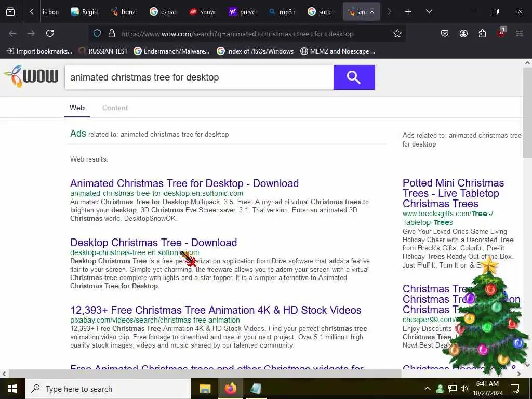The image size is (532, 399).
Task: Click the blue magnifier search button
Action: tap(354, 77)
